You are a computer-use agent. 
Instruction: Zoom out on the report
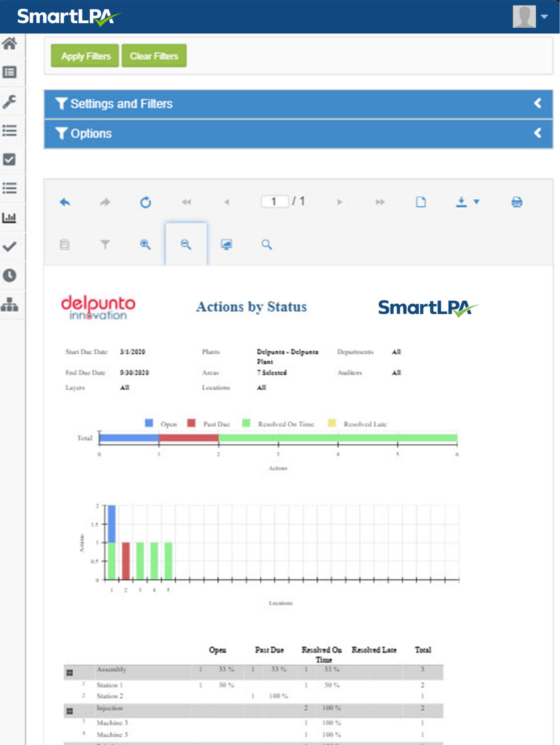pos(186,244)
